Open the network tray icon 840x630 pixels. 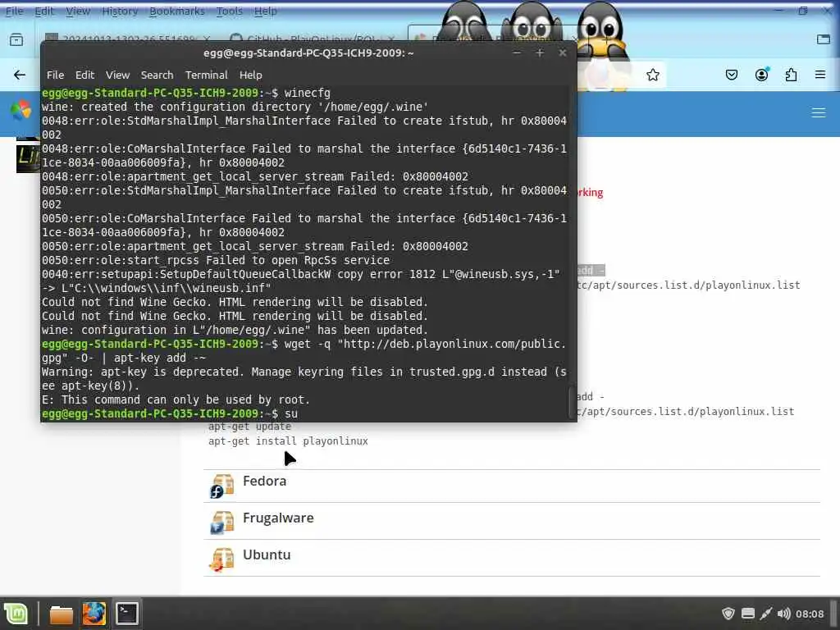[765, 614]
